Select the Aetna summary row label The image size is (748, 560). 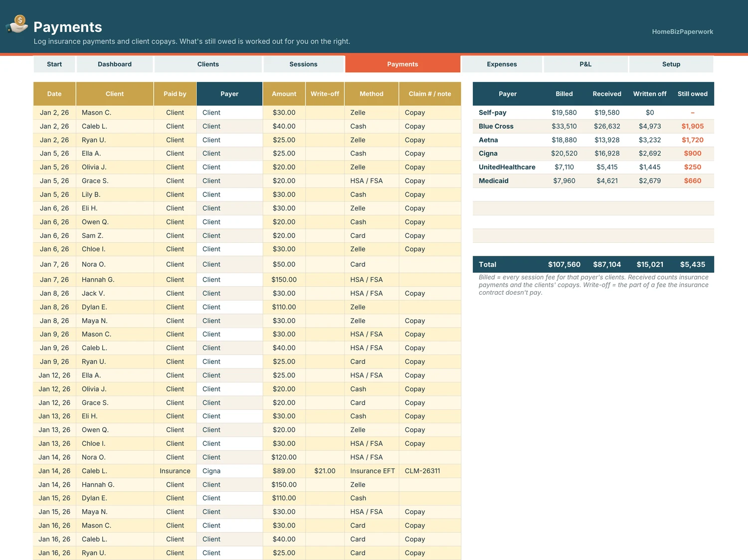[x=488, y=140]
